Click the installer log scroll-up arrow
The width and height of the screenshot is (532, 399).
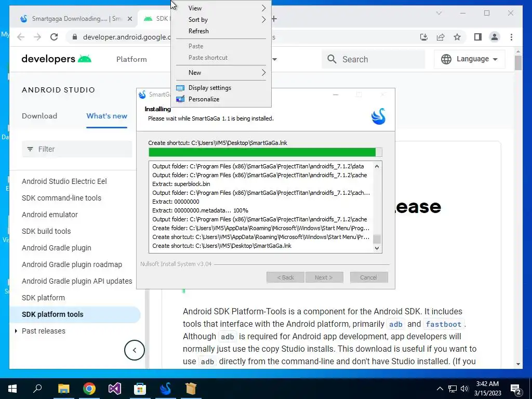377,166
